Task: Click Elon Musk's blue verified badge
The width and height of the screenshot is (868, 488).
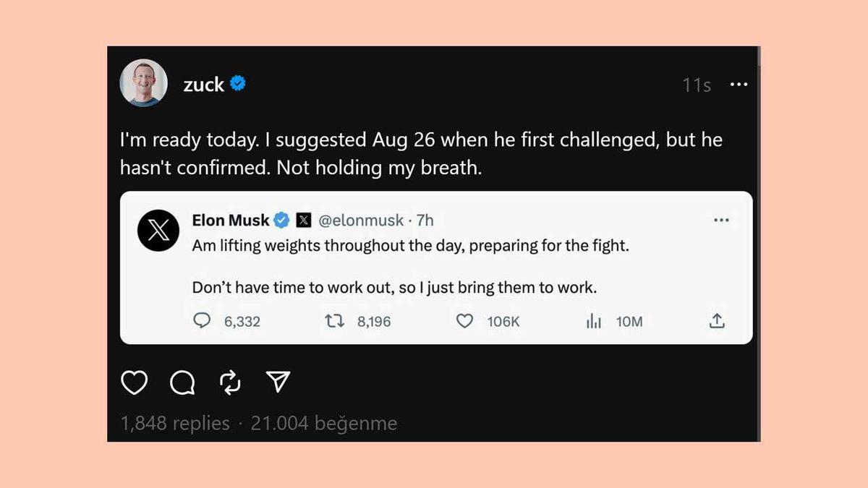Action: point(281,220)
